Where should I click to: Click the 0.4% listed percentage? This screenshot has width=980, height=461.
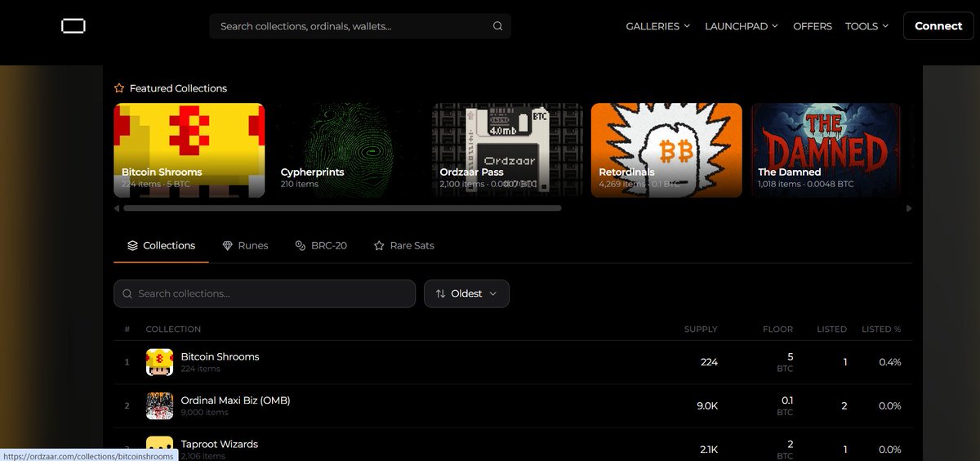pos(890,362)
